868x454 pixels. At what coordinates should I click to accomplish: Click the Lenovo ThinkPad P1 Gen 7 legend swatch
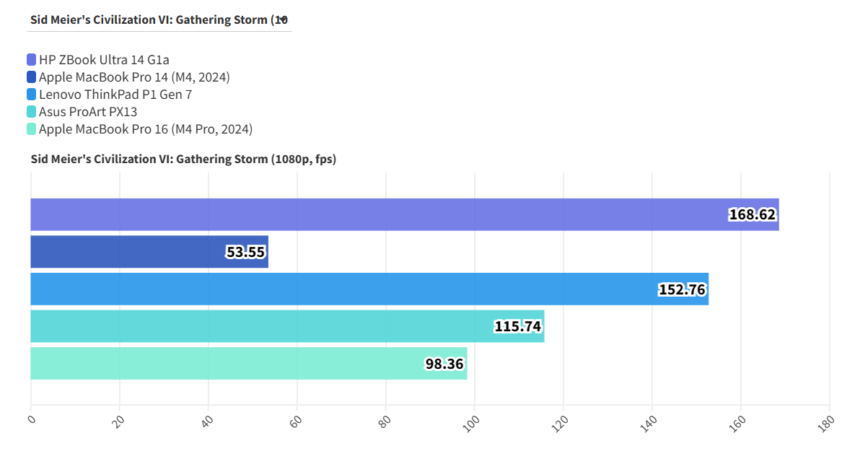tap(31, 95)
